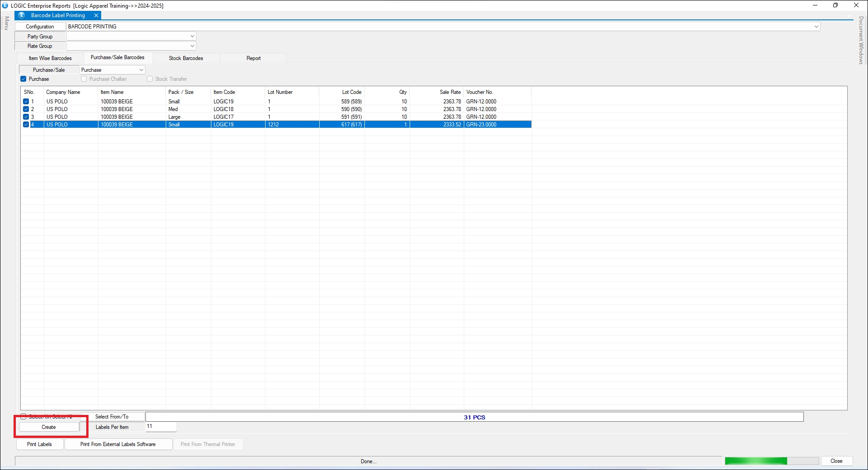Toggle the Purchase checkbox
The image size is (868, 470).
(23, 79)
